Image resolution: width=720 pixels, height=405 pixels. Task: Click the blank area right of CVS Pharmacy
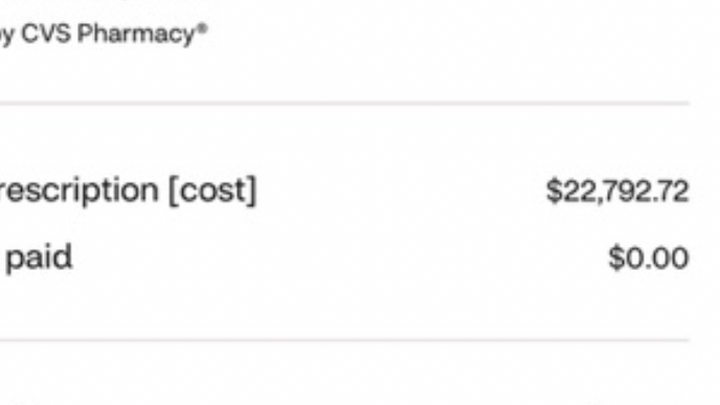click(x=450, y=36)
